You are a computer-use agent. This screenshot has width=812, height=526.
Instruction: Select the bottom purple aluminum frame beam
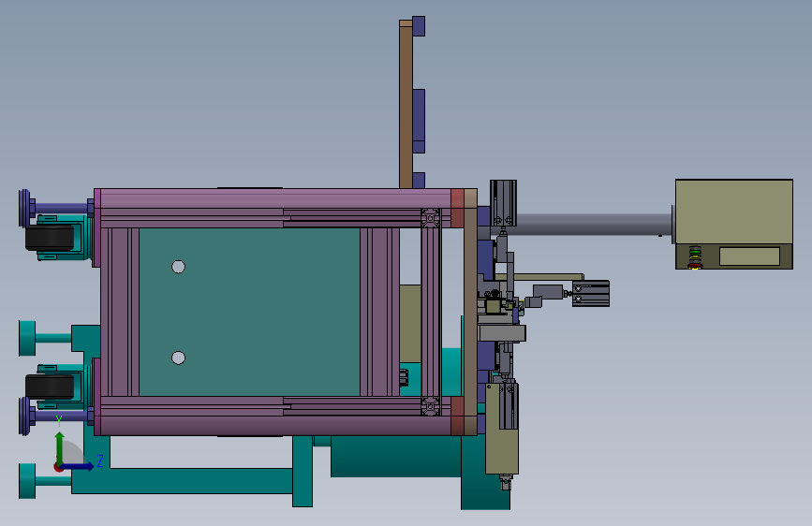[275, 426]
